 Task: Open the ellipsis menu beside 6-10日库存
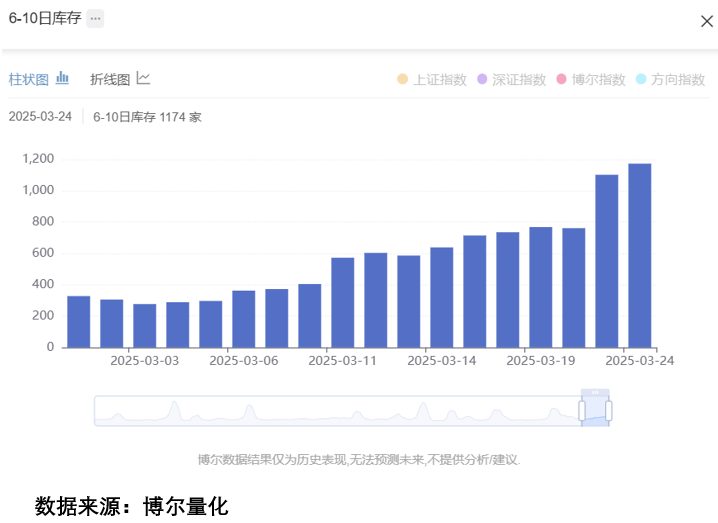tap(95, 19)
